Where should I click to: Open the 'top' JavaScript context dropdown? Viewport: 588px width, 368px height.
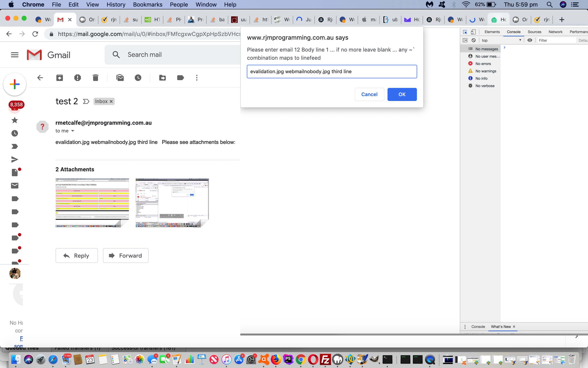pyautogui.click(x=501, y=40)
